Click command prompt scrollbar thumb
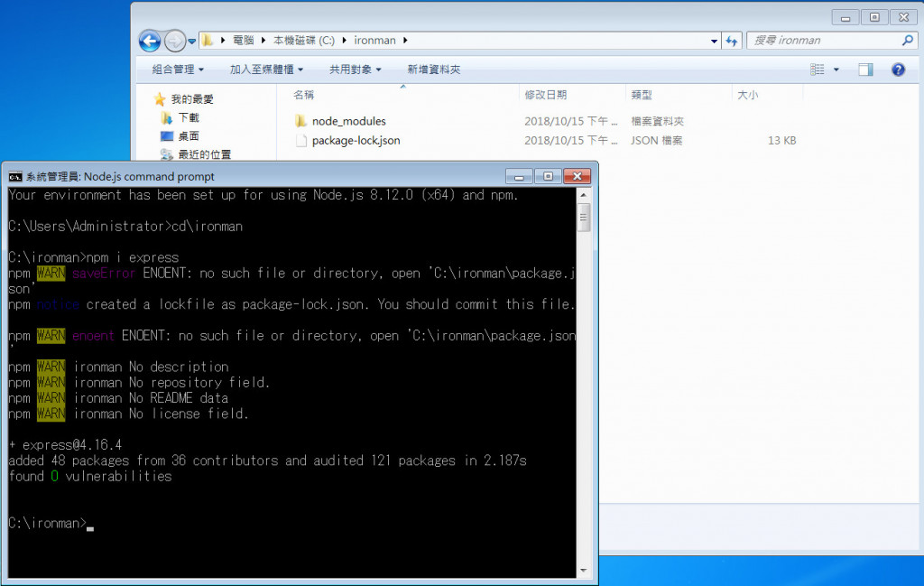The height and width of the screenshot is (586, 924). tap(584, 218)
